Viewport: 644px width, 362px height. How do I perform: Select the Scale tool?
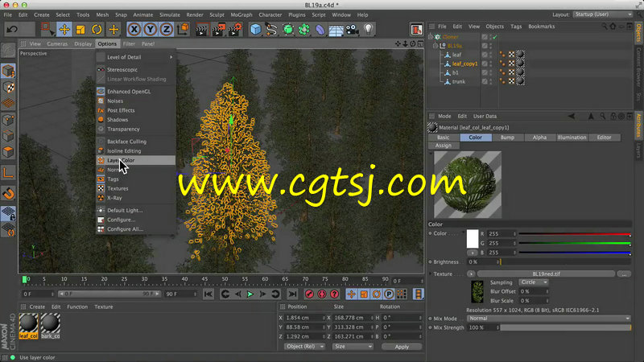(80, 29)
